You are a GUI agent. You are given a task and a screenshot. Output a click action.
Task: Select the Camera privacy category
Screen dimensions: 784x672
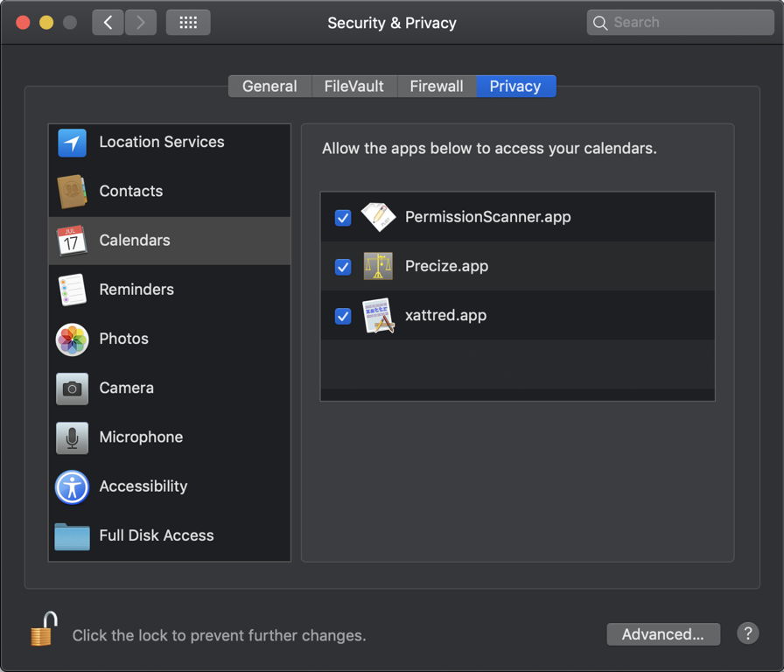click(126, 388)
